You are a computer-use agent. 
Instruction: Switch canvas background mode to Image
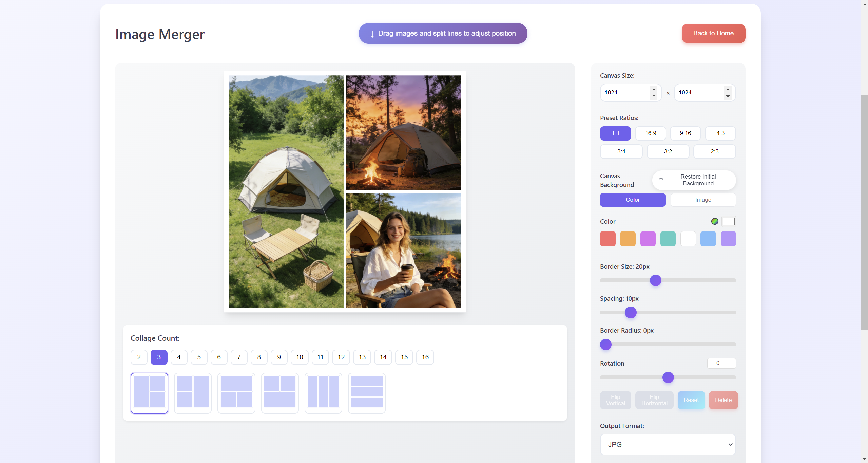click(x=703, y=200)
